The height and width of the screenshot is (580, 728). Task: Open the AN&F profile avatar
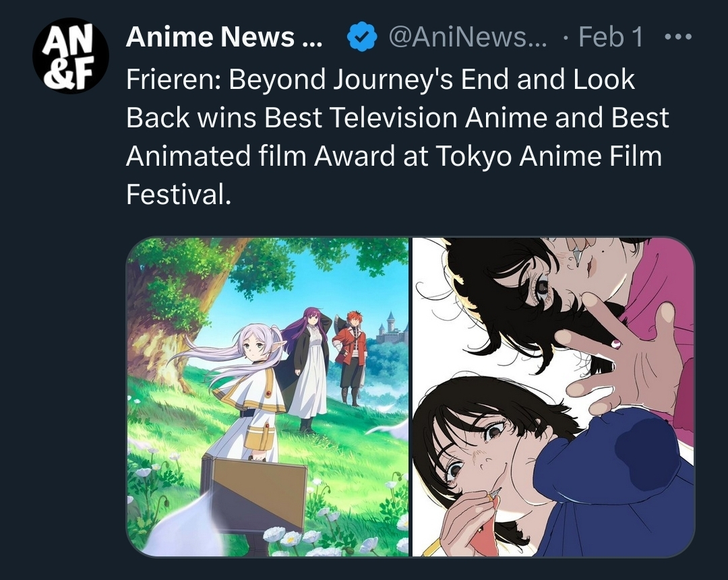[x=71, y=56]
